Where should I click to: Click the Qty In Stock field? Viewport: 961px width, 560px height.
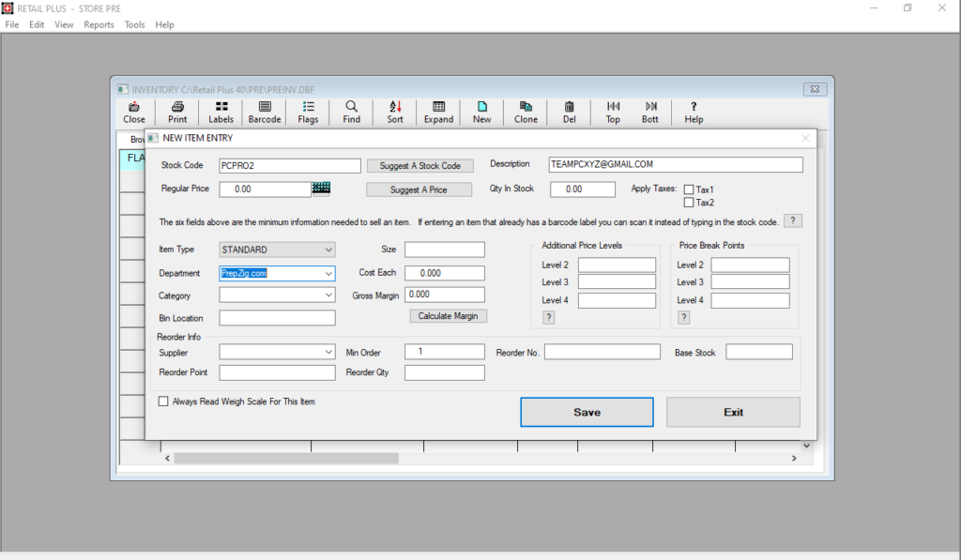[582, 189]
